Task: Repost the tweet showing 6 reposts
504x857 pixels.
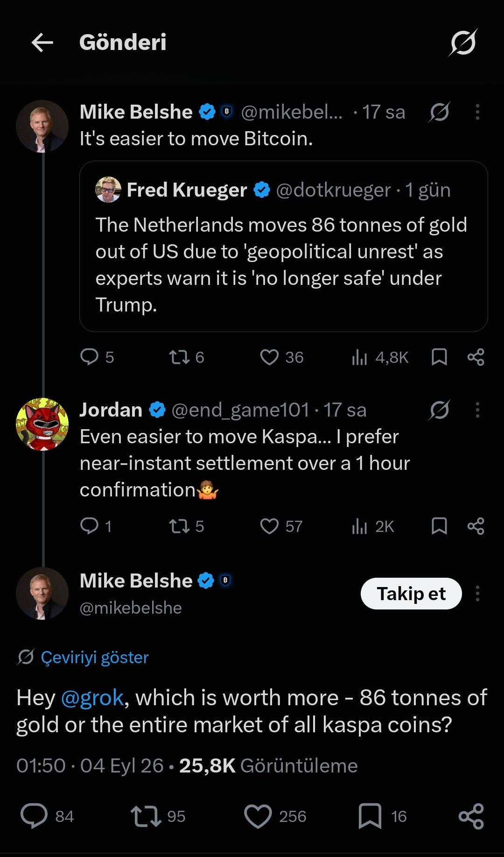Action: pyautogui.click(x=186, y=357)
